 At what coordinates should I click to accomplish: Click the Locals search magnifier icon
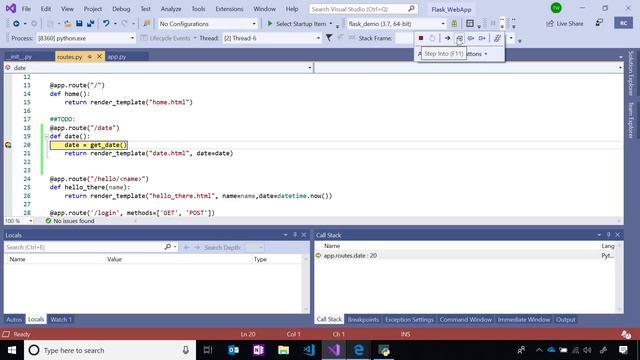tap(168, 247)
